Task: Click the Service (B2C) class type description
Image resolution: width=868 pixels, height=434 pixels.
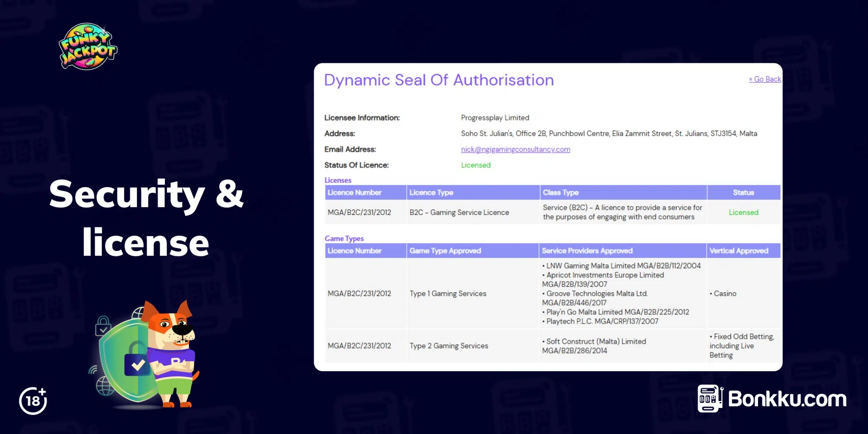Action: pos(622,212)
